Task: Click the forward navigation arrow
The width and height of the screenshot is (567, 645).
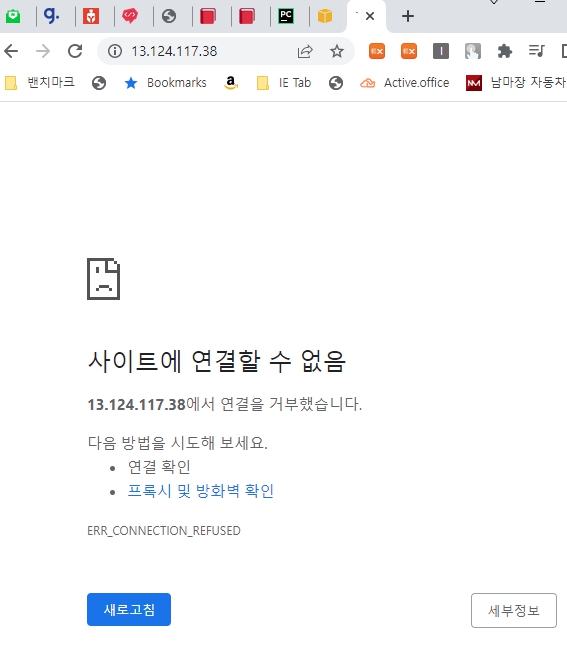Action: point(43,51)
